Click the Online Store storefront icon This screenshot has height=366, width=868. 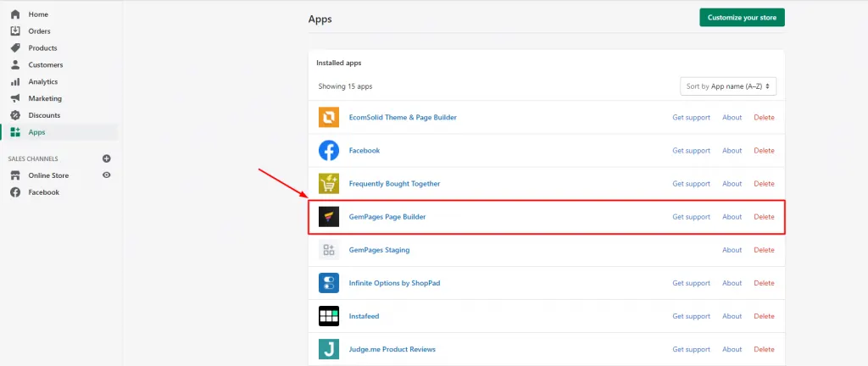15,175
